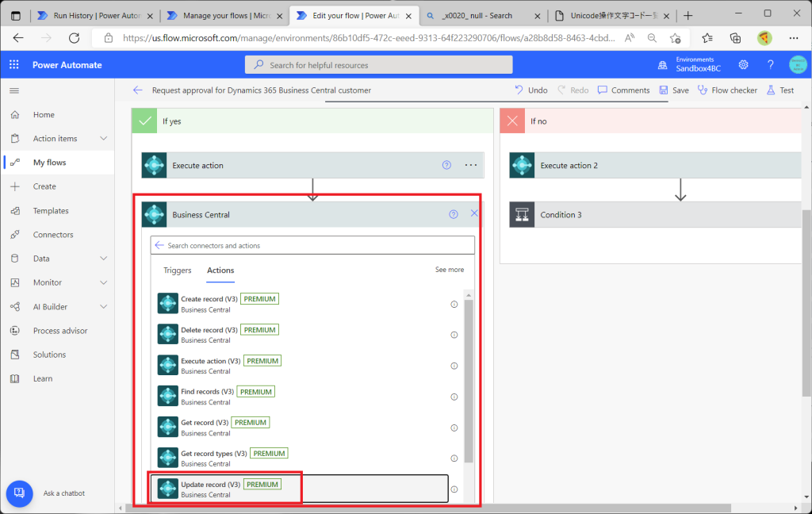Image resolution: width=812 pixels, height=514 pixels.
Task: Choose the Find records (V3) action
Action: click(x=299, y=397)
